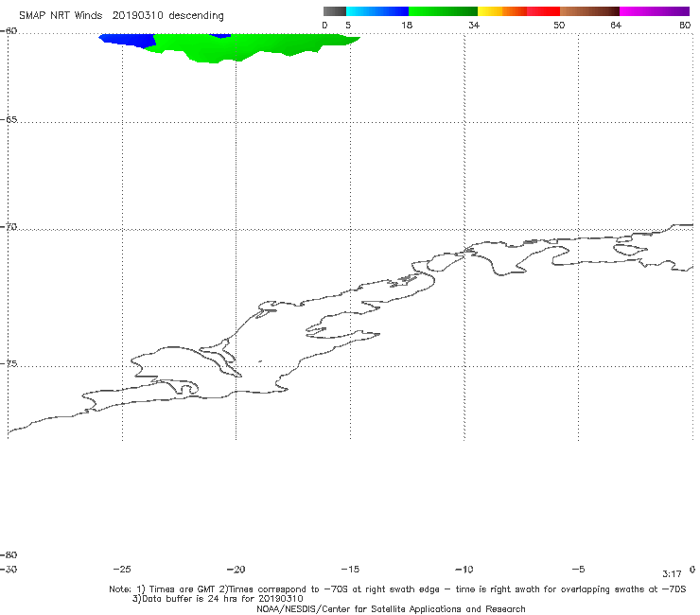Screen dimensions: 700x615
Task: Click the longitude label "-30"
Action: point(9,570)
